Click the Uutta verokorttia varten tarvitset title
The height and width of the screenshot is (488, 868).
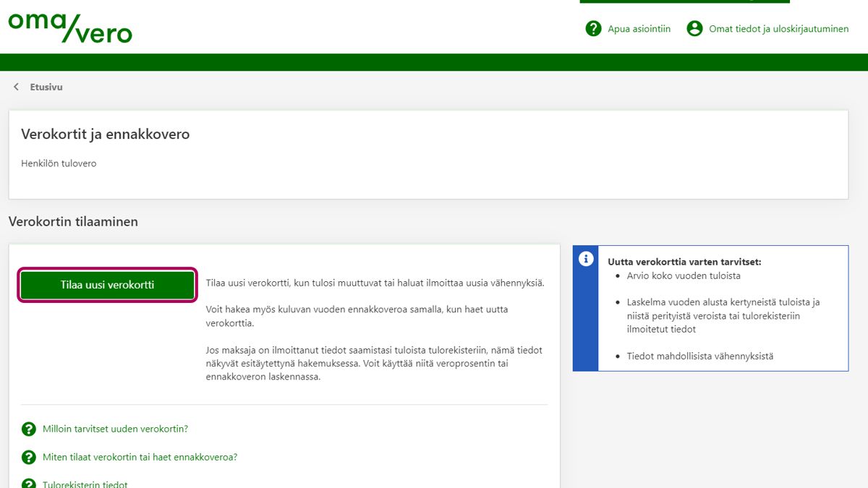[x=684, y=262]
